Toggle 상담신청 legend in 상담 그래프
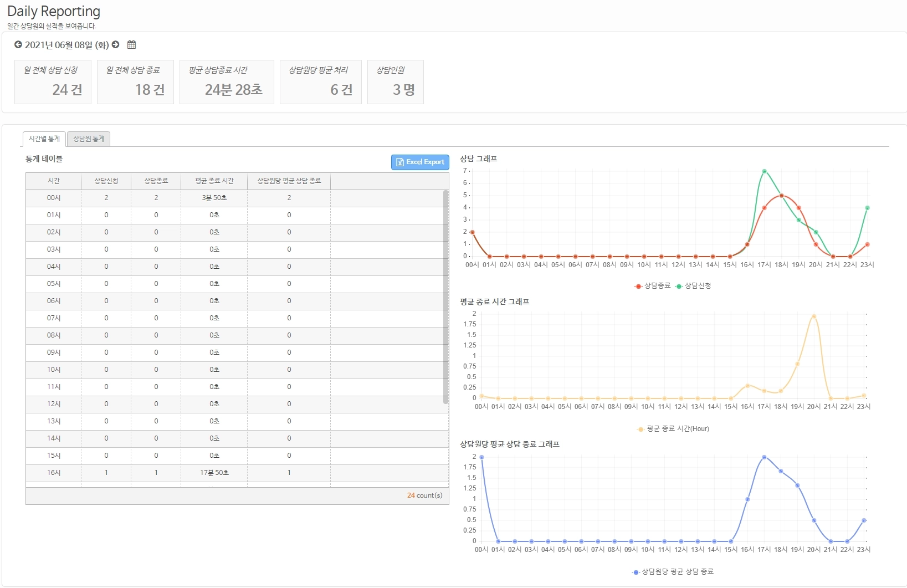 (x=693, y=286)
